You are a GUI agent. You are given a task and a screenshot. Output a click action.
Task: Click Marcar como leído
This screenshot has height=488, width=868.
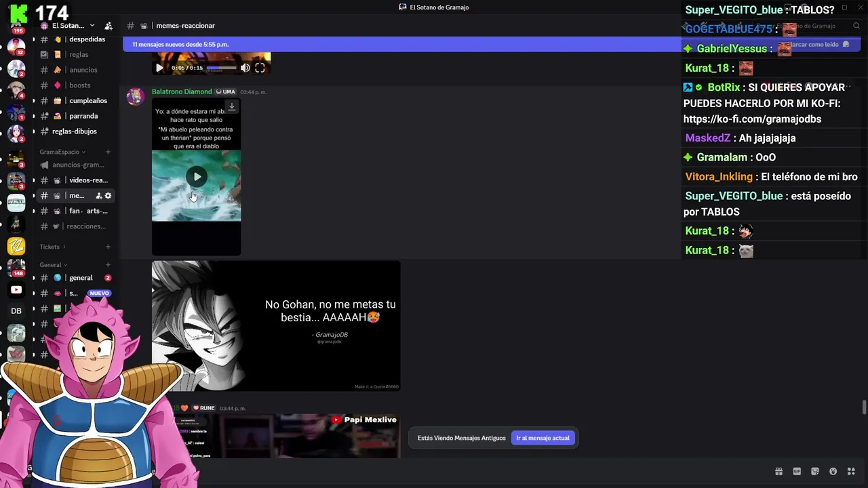point(819,44)
